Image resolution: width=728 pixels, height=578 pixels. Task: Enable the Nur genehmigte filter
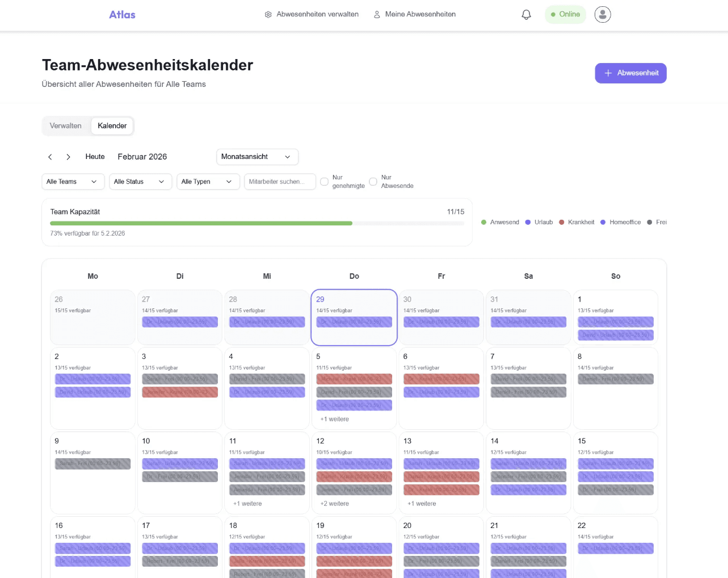point(324,182)
